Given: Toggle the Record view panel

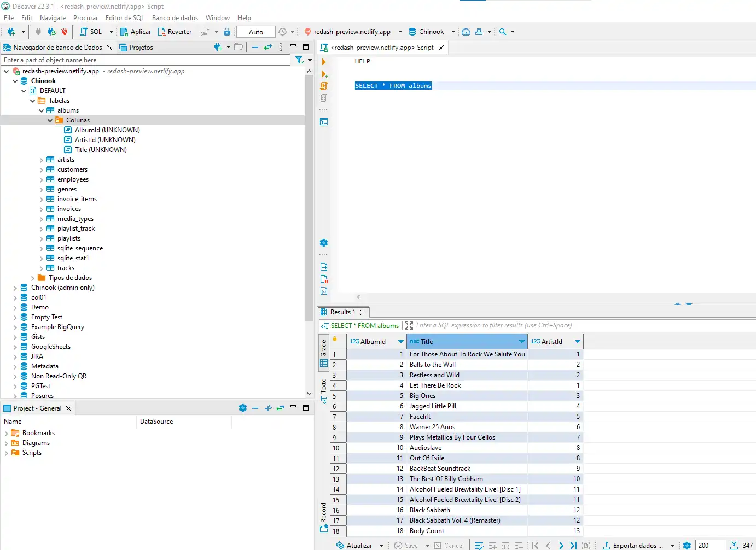Looking at the screenshot, I should (324, 517).
